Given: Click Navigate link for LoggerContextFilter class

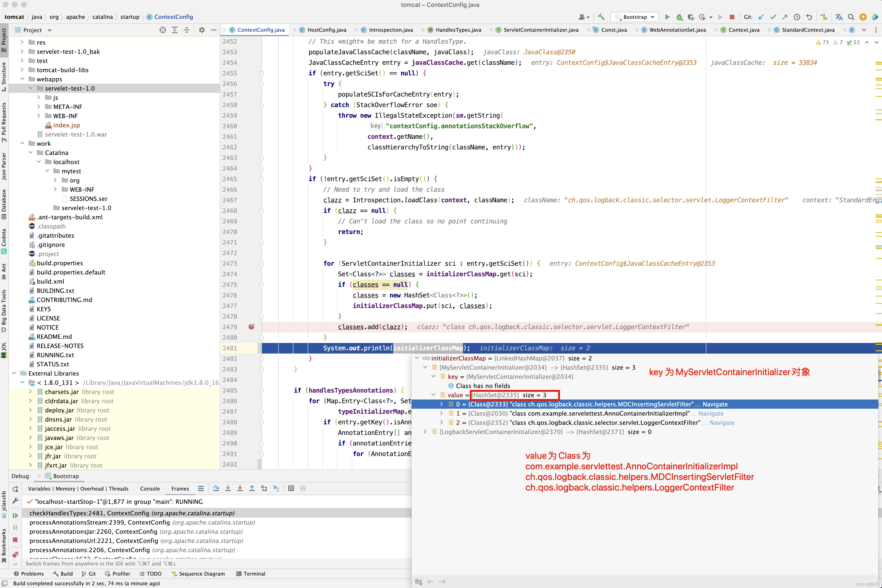Looking at the screenshot, I should 722,423.
